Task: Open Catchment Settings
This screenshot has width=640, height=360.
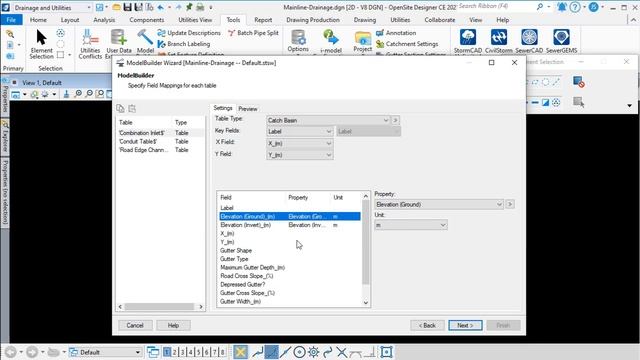Action: 407,44
